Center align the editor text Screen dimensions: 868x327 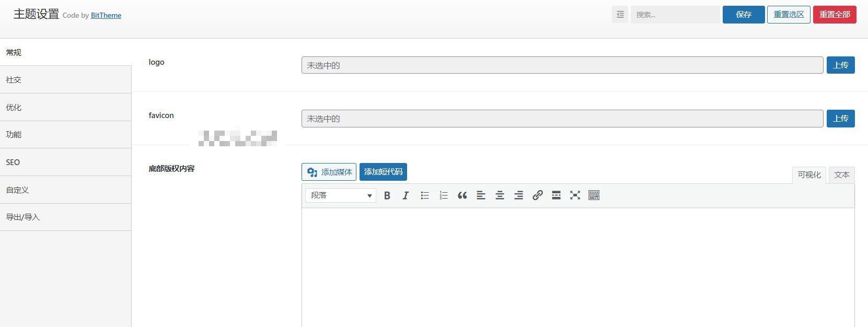coord(500,195)
